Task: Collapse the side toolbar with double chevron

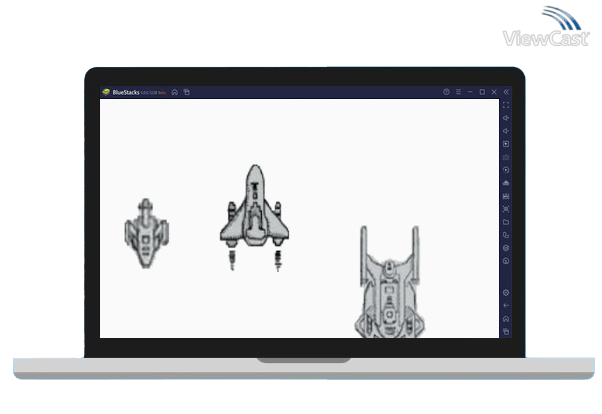Action: pyautogui.click(x=506, y=92)
